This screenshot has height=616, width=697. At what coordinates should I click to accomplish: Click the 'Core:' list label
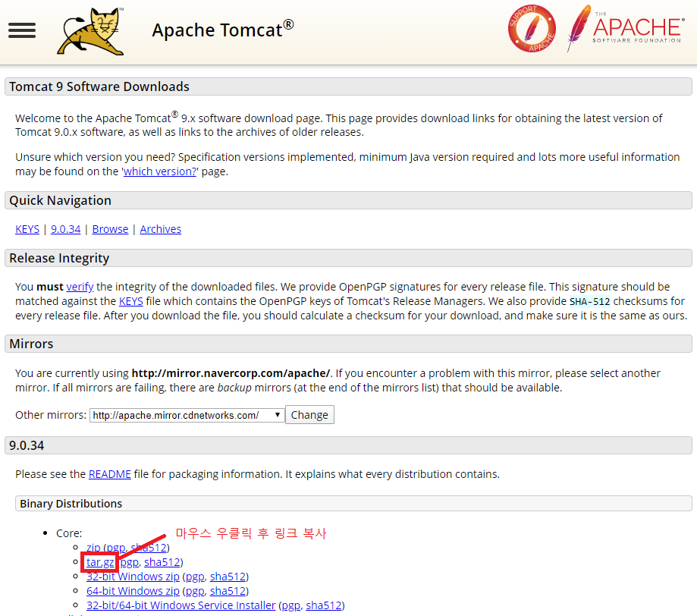69,533
